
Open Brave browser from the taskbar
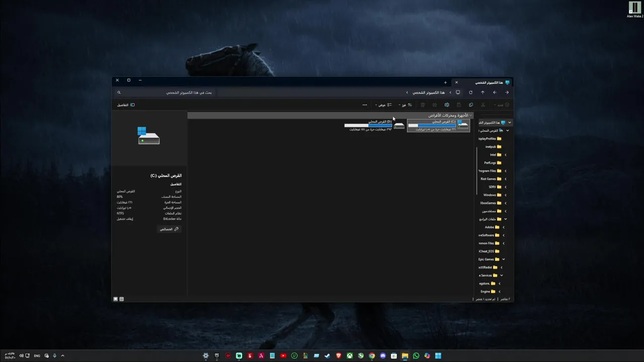(339, 356)
